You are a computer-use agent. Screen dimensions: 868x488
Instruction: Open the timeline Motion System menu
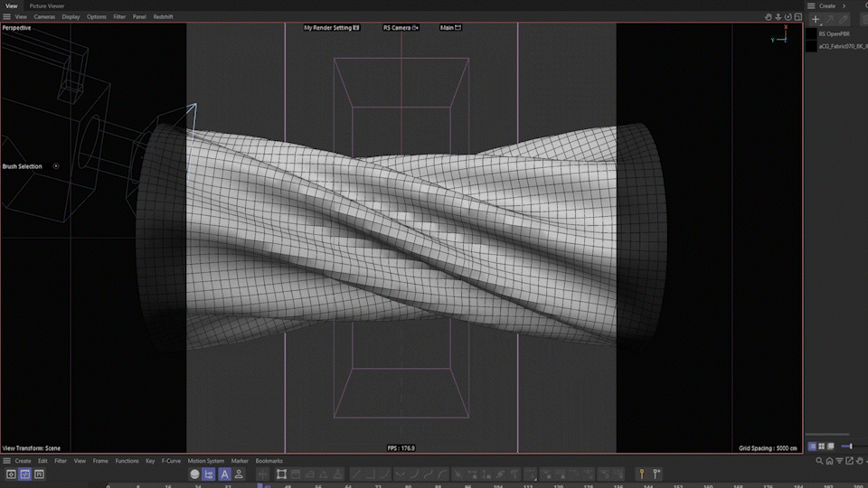point(206,461)
